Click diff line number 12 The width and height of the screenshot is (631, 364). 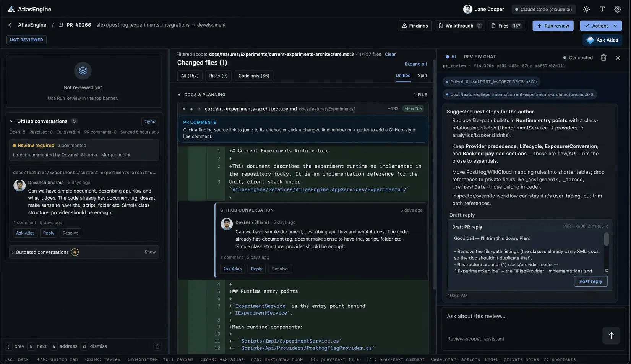click(x=217, y=348)
